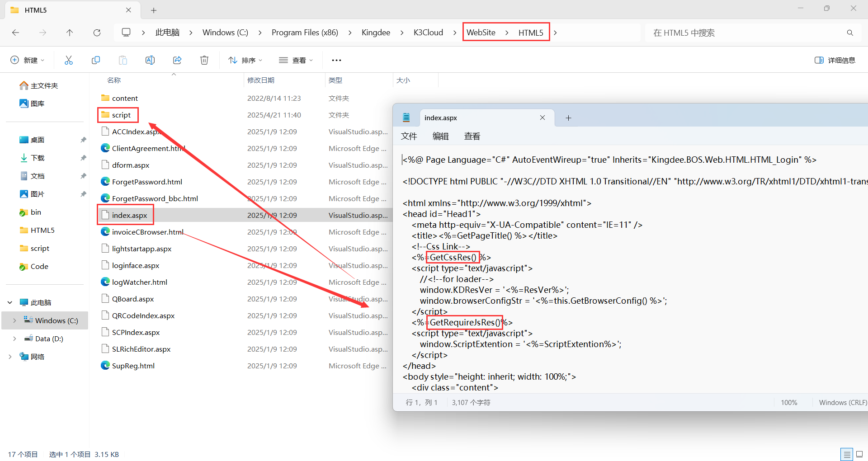Toggle the 详细信息 details pane
The height and width of the screenshot is (461, 868).
(x=835, y=60)
